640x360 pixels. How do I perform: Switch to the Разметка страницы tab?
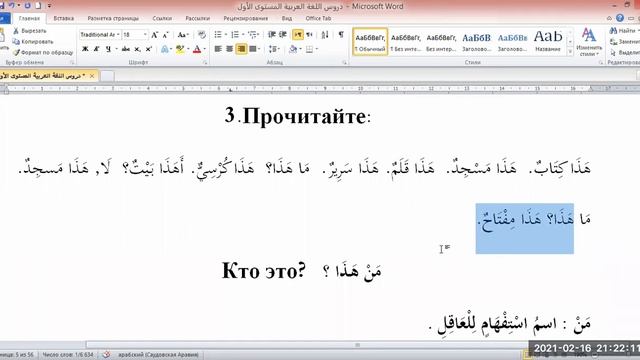coord(113,18)
